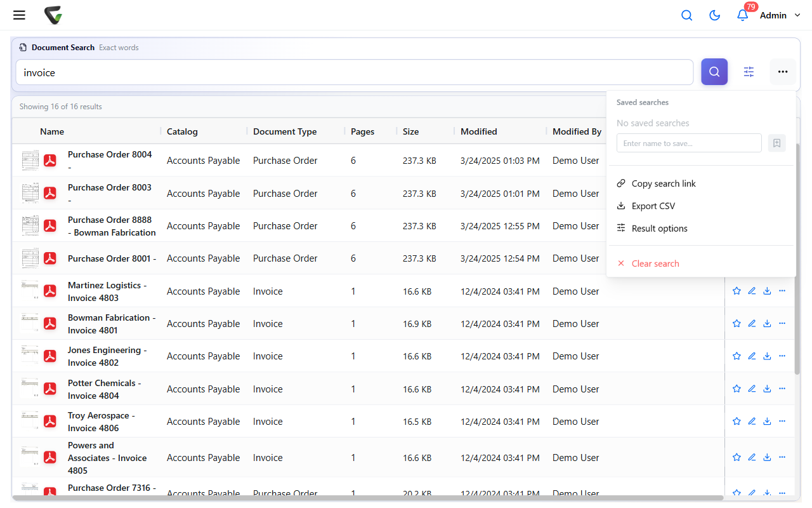Screen dimensions: 812x508
Task: Click Showing 16 of 16 results text
Action: 60,107
